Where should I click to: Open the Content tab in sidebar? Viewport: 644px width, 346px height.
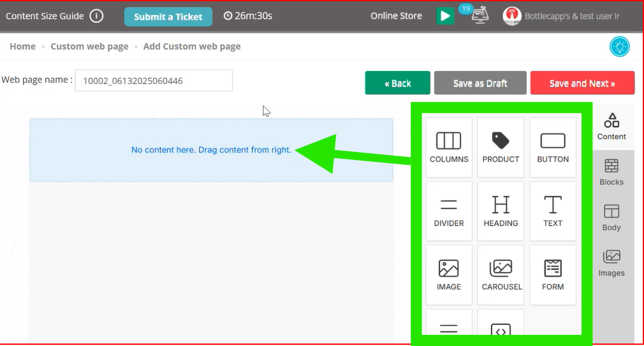[611, 127]
